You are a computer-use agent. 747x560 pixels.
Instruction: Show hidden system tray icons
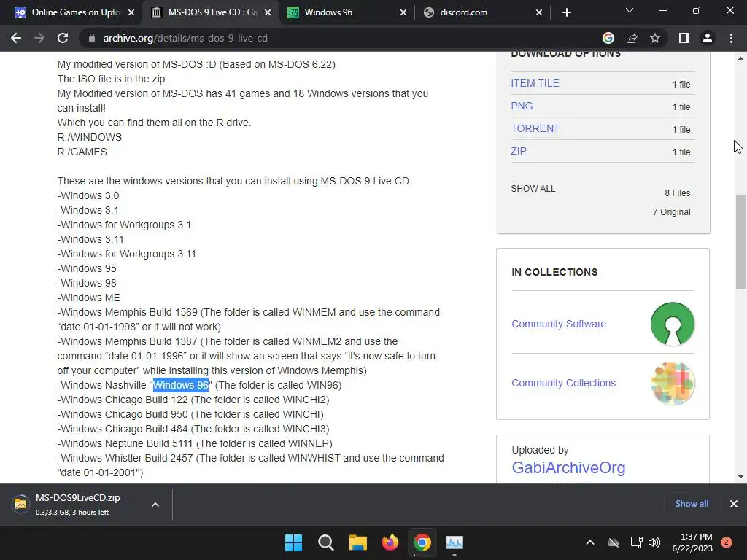589,542
